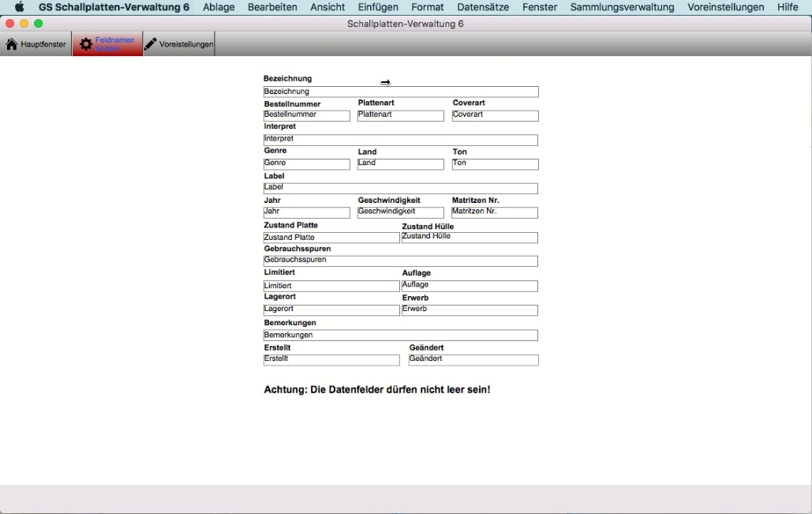812x514 pixels.
Task: Select the Interpret field name input
Action: point(400,140)
